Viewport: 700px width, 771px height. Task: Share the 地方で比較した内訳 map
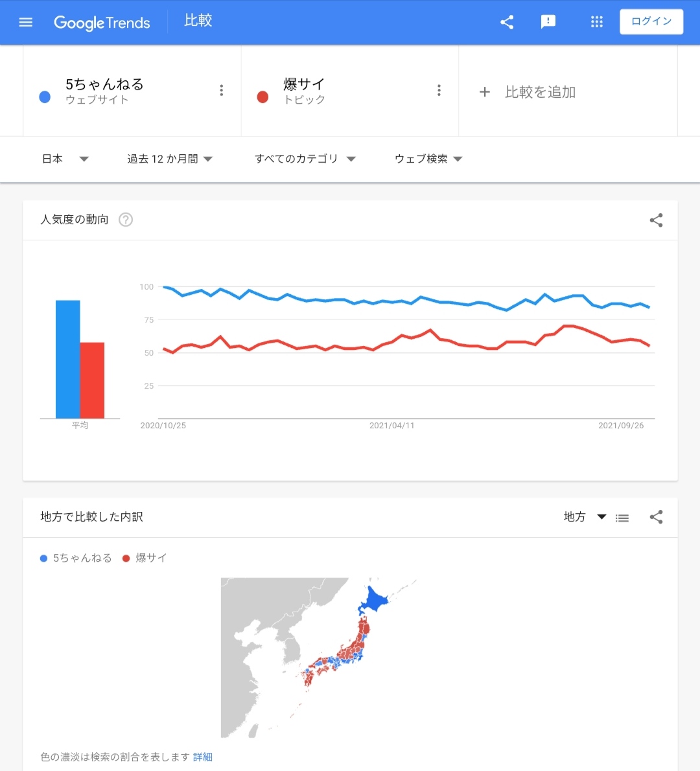pyautogui.click(x=656, y=517)
